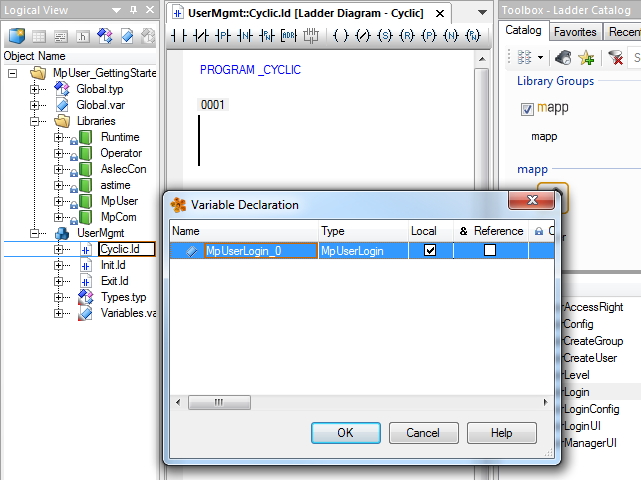Collapse the UserMgmt program node
This screenshot has height=480, width=641.
tap(36, 233)
